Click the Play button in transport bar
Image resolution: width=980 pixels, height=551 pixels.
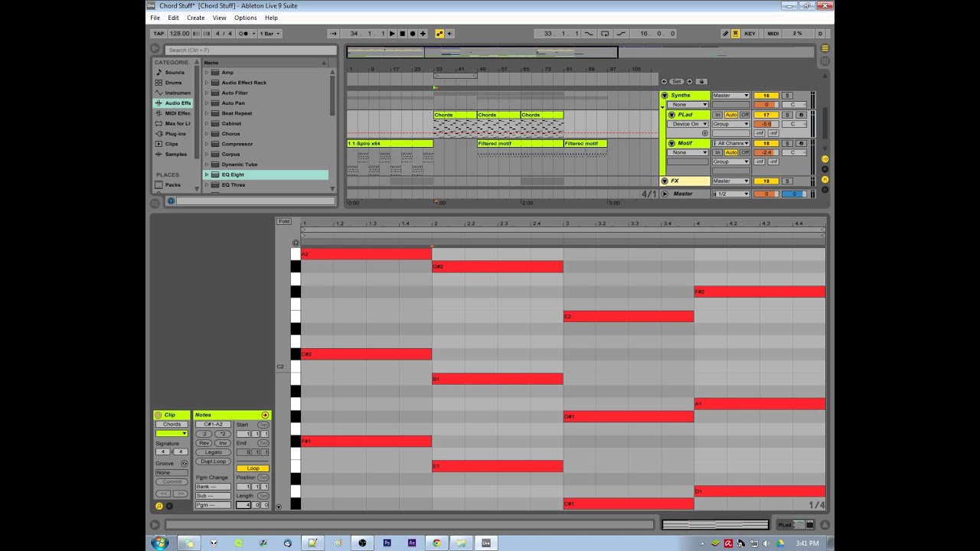pos(393,34)
